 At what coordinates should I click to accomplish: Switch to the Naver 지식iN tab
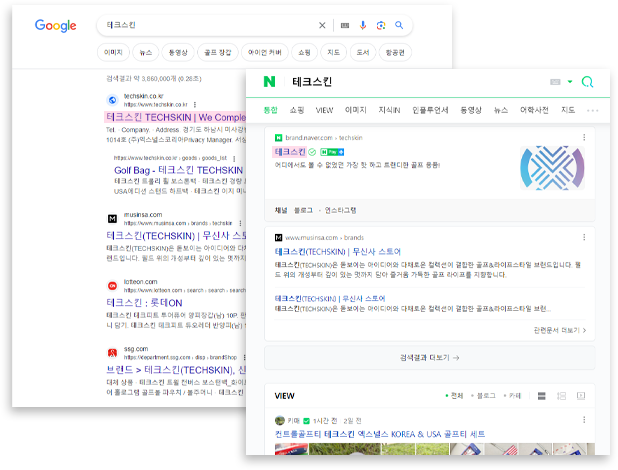click(x=389, y=110)
